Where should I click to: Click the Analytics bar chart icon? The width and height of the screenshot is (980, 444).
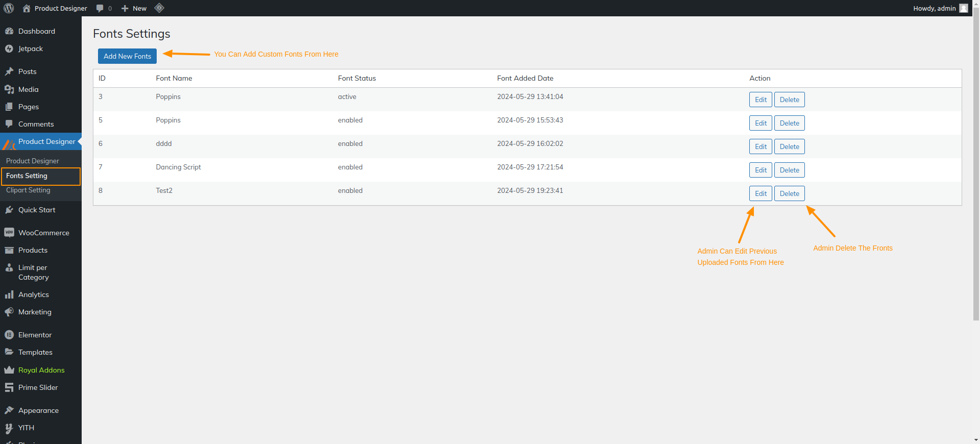(9, 294)
